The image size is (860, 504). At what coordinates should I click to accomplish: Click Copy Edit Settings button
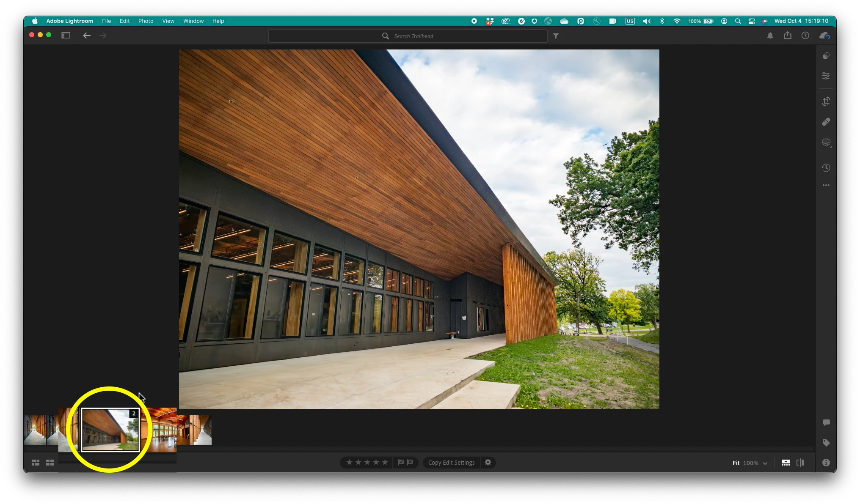(x=451, y=463)
